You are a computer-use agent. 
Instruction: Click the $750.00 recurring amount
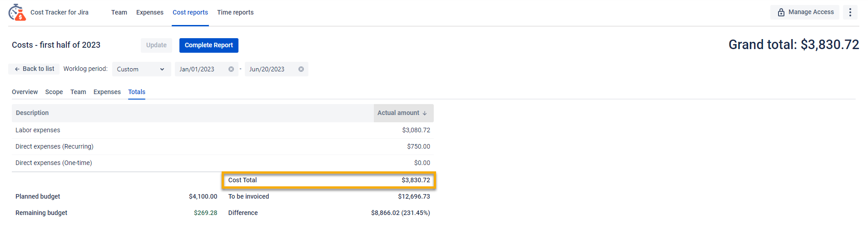[419, 146]
